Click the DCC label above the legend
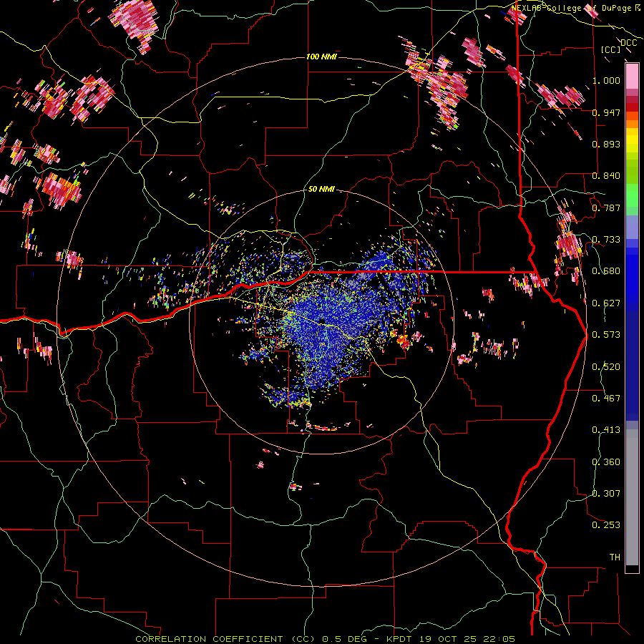644x644 pixels. click(x=629, y=42)
